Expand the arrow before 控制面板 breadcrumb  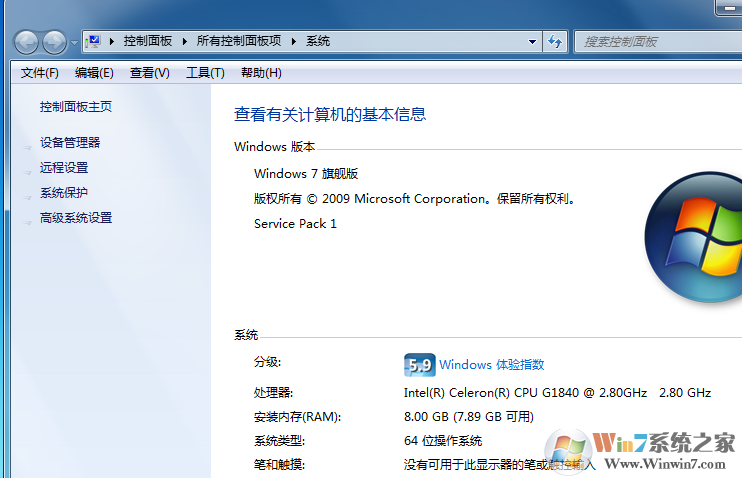point(112,42)
